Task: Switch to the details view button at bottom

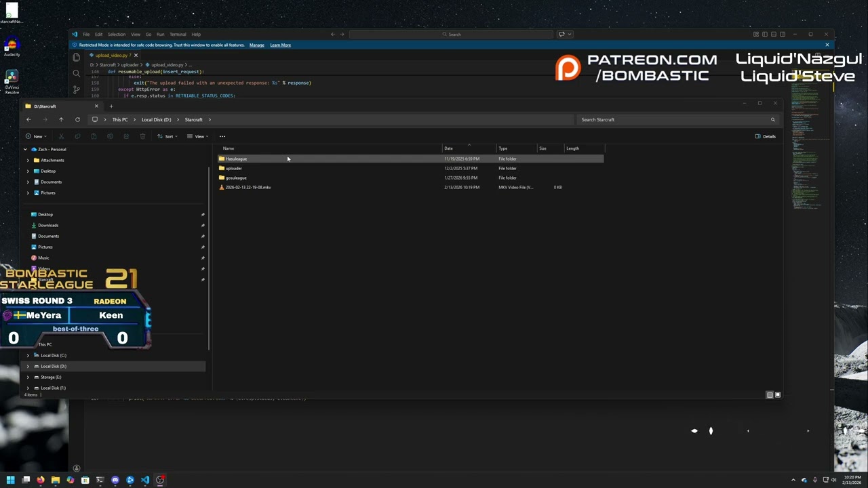Action: (770, 394)
